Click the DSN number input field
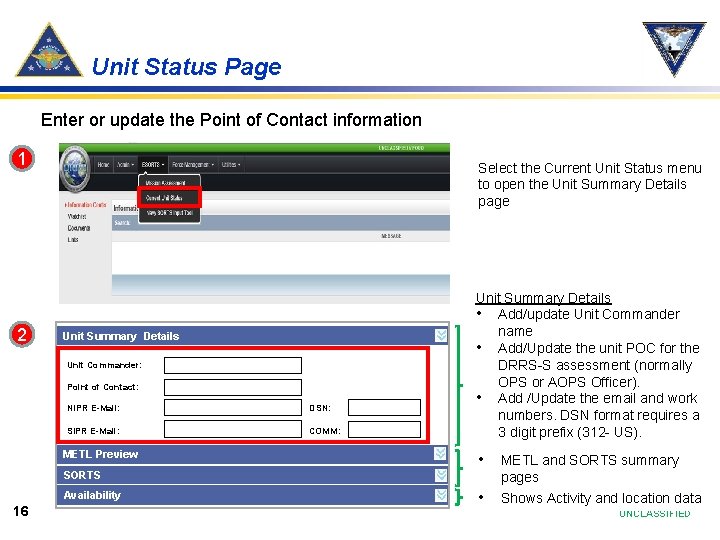Image resolution: width=720 pixels, height=540 pixels. (384, 407)
